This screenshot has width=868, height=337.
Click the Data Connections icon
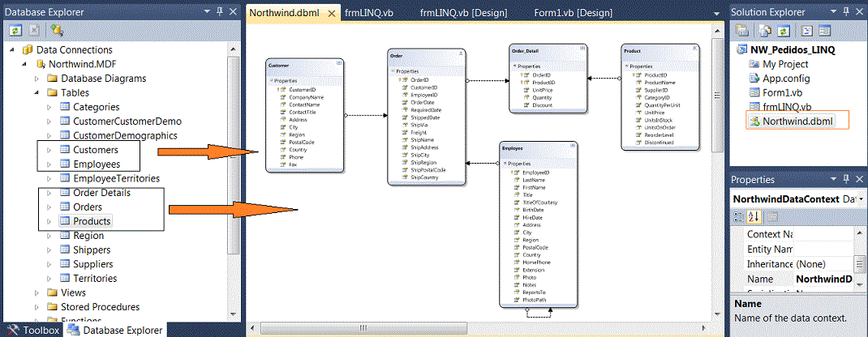[x=28, y=49]
